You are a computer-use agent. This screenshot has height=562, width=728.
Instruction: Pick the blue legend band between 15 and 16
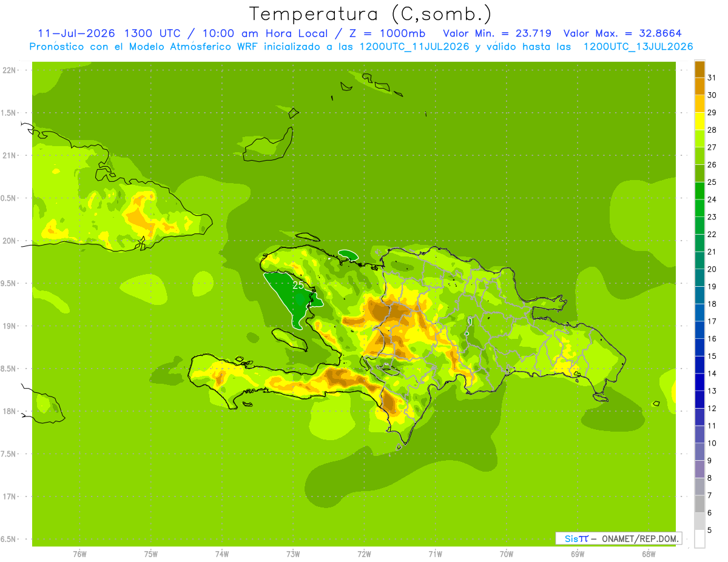[x=699, y=347]
